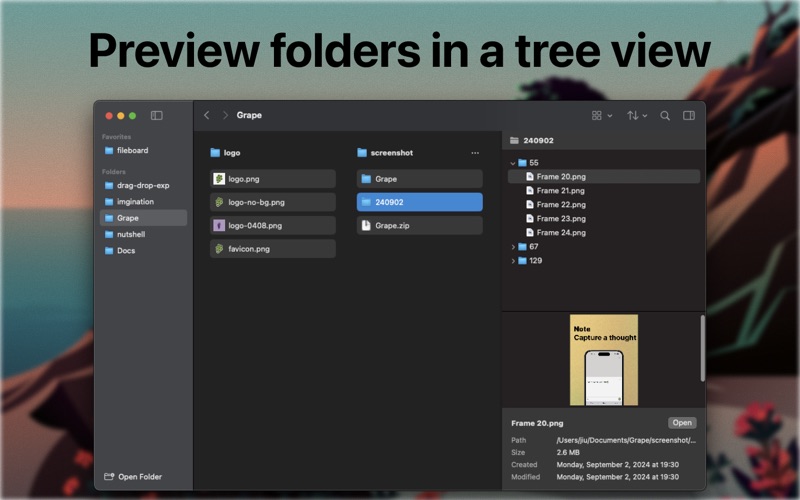Select the Grape folder in sidebar
Image resolution: width=800 pixels, height=500 pixels.
coord(143,218)
